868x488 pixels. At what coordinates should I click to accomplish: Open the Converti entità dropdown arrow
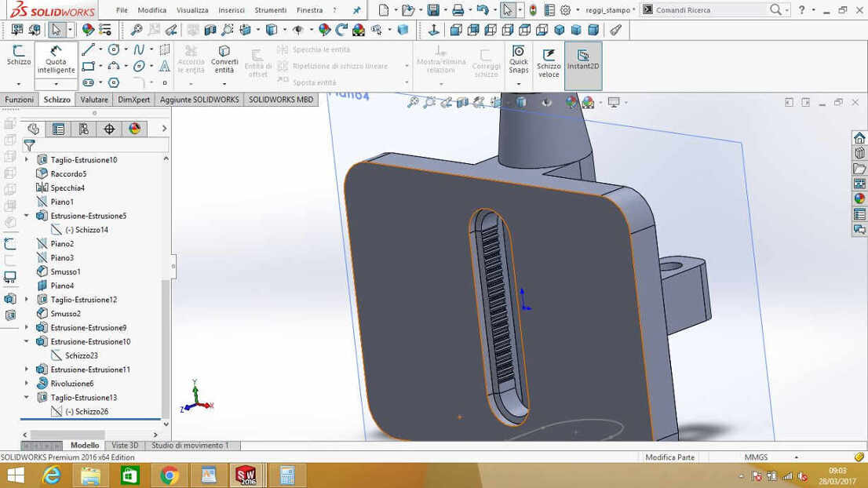[224, 84]
